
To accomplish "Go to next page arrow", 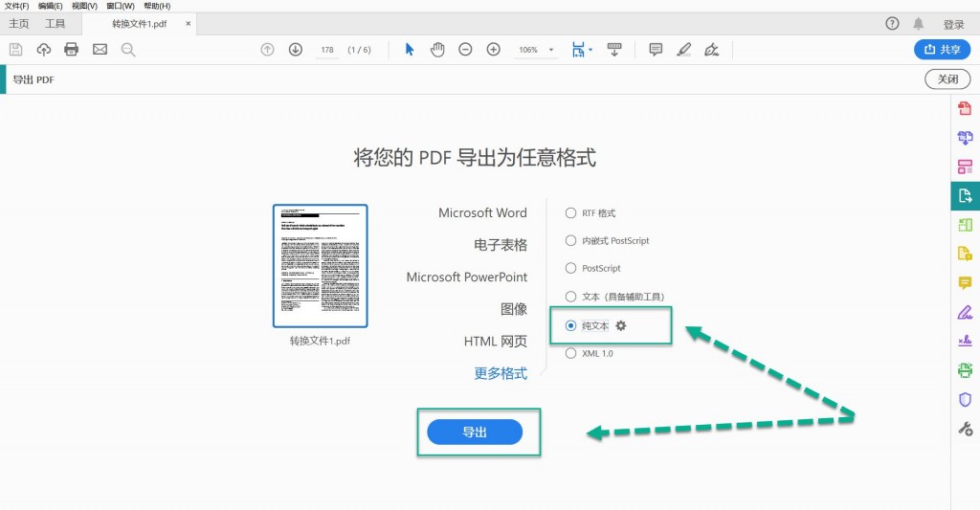I will [x=296, y=50].
